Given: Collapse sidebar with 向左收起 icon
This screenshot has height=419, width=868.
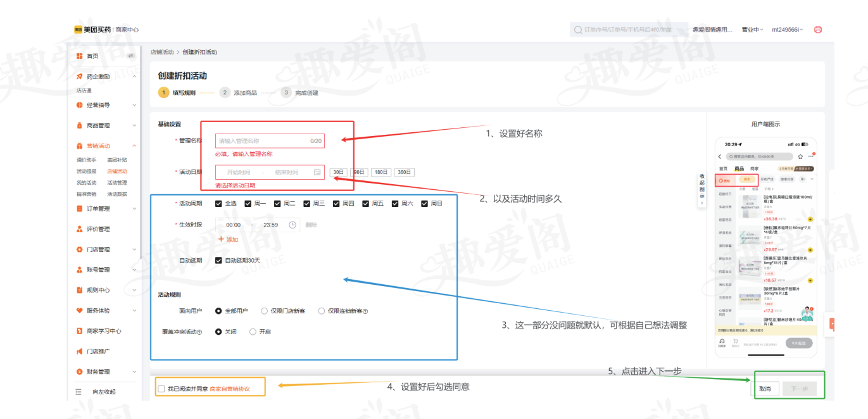Looking at the screenshot, I should click(79, 392).
